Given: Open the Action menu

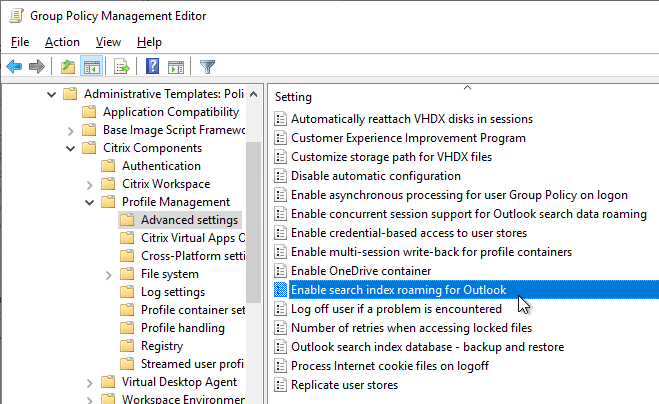Looking at the screenshot, I should point(62,42).
